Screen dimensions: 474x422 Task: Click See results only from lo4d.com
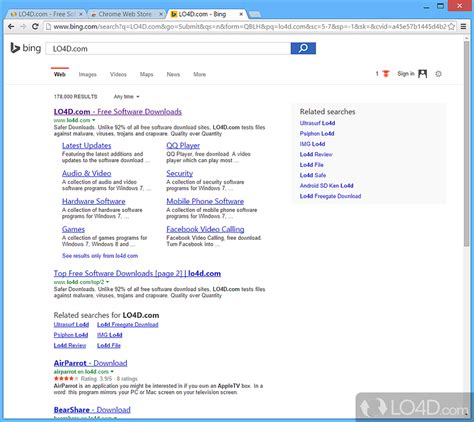pyautogui.click(x=100, y=256)
